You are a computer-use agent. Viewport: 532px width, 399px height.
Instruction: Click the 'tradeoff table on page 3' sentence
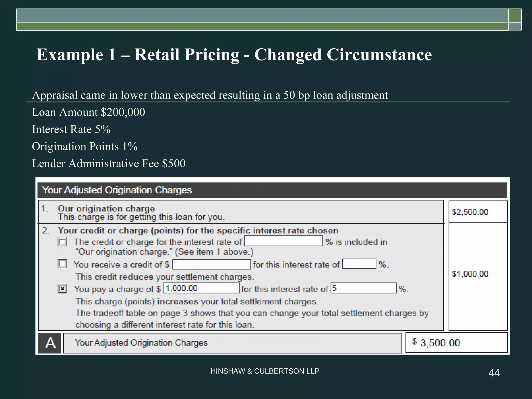click(252, 319)
